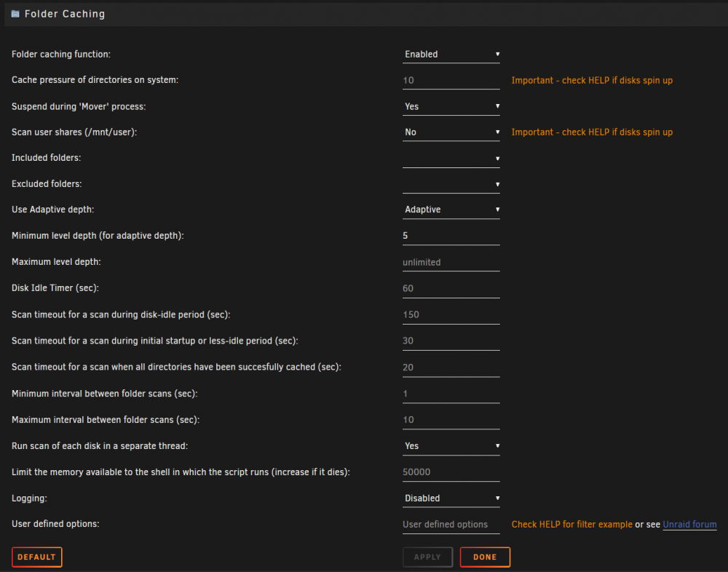
Task: Click the Minimum interval between scans field
Action: [451, 394]
